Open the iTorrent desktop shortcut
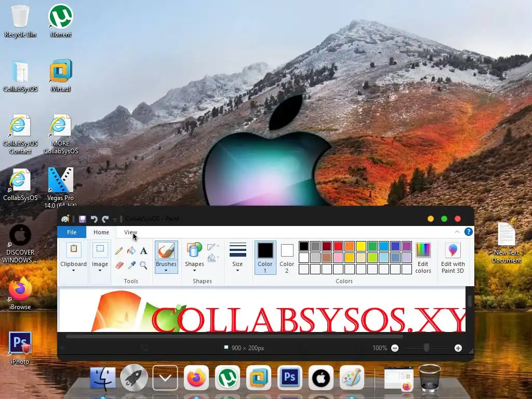 click(x=61, y=21)
